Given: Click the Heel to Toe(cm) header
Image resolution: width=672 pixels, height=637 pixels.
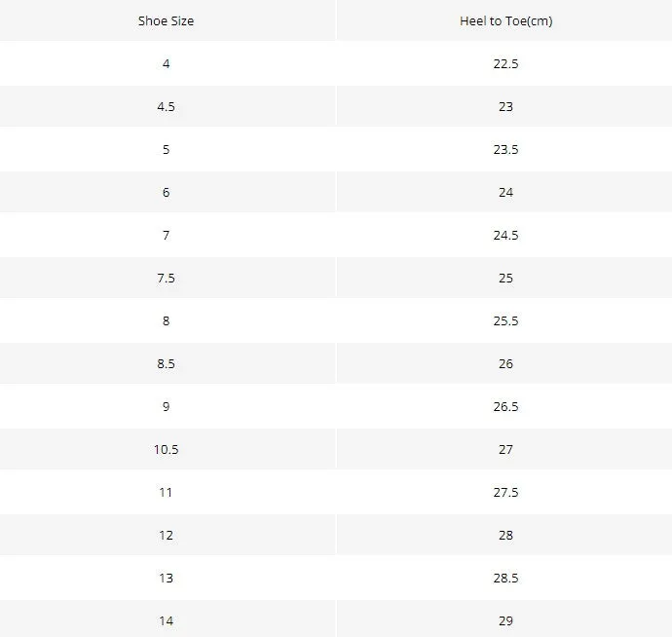Looking at the screenshot, I should (505, 21).
